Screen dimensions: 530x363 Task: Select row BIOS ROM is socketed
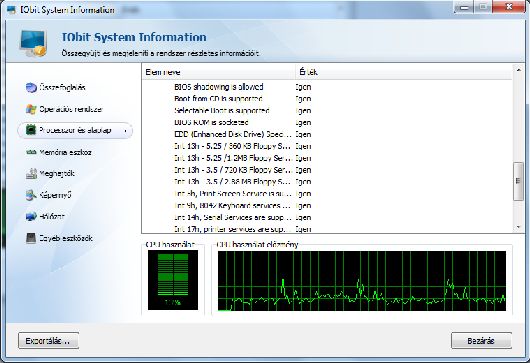pyautogui.click(x=327, y=122)
